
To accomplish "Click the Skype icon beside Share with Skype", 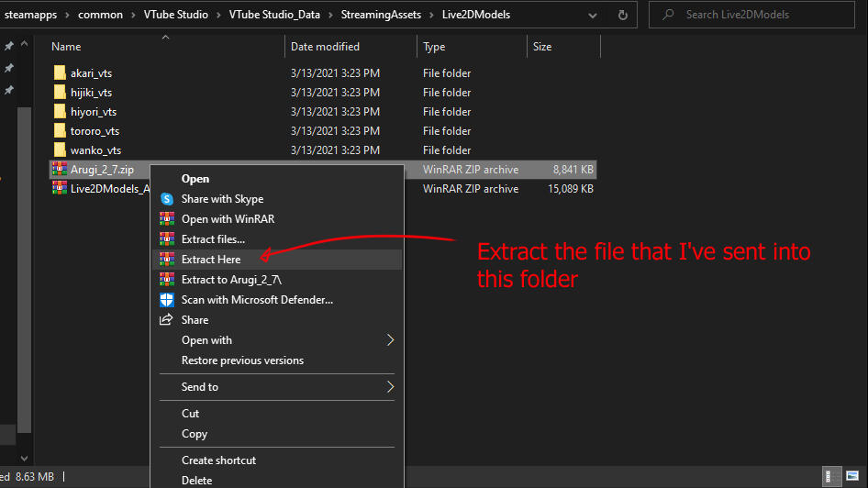I will pos(167,199).
